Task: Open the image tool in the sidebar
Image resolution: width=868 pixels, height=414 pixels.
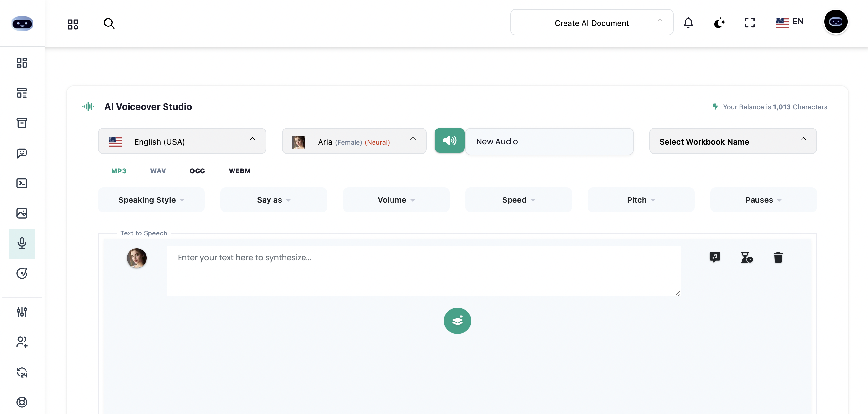Action: click(x=22, y=213)
